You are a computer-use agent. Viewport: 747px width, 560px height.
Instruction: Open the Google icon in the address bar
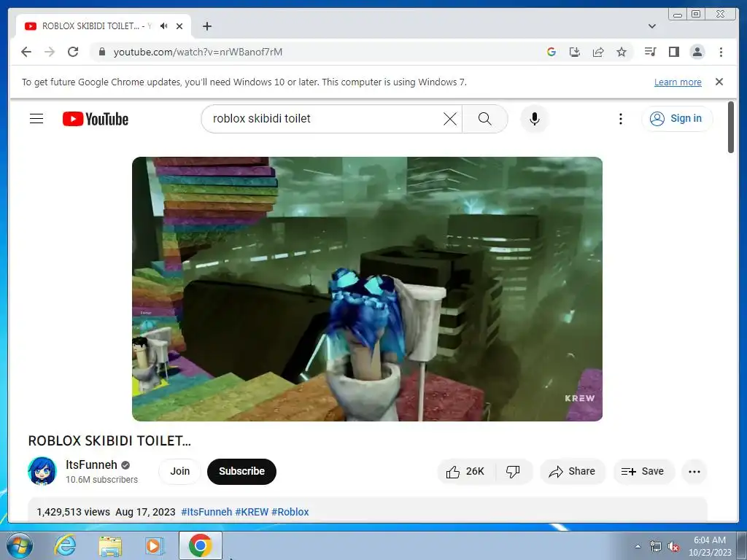[551, 52]
